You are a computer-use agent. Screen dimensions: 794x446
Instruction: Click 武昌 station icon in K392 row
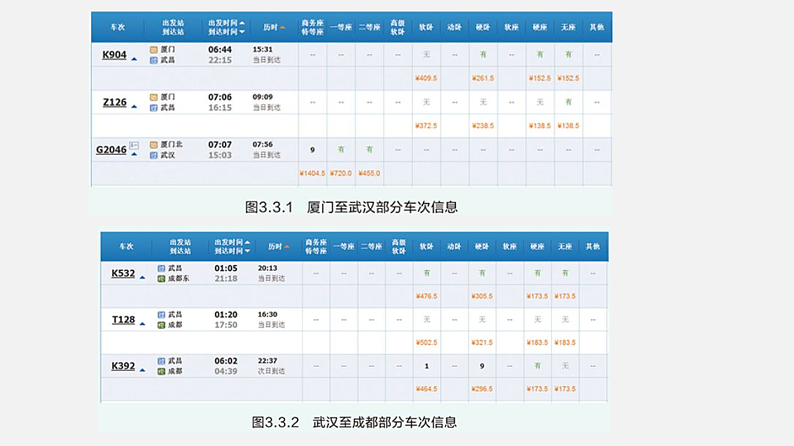click(x=161, y=361)
